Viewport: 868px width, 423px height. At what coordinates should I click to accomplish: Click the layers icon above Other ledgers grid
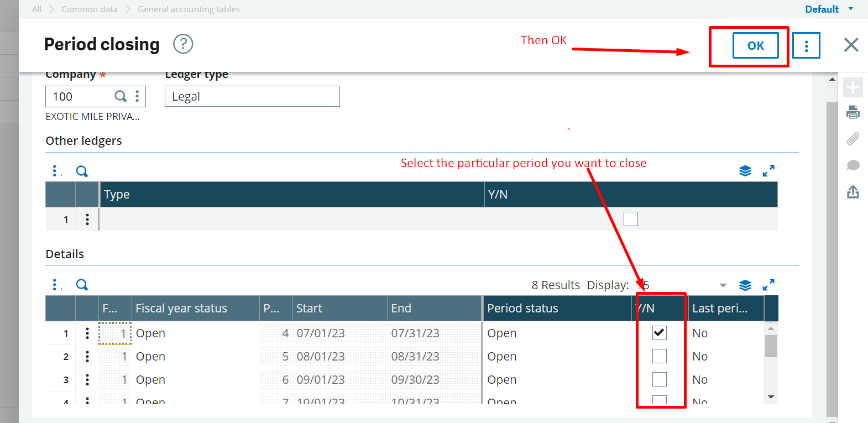click(745, 171)
